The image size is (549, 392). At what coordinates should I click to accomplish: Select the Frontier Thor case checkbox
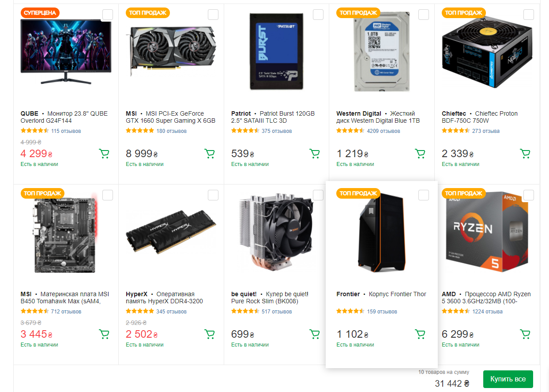[424, 195]
